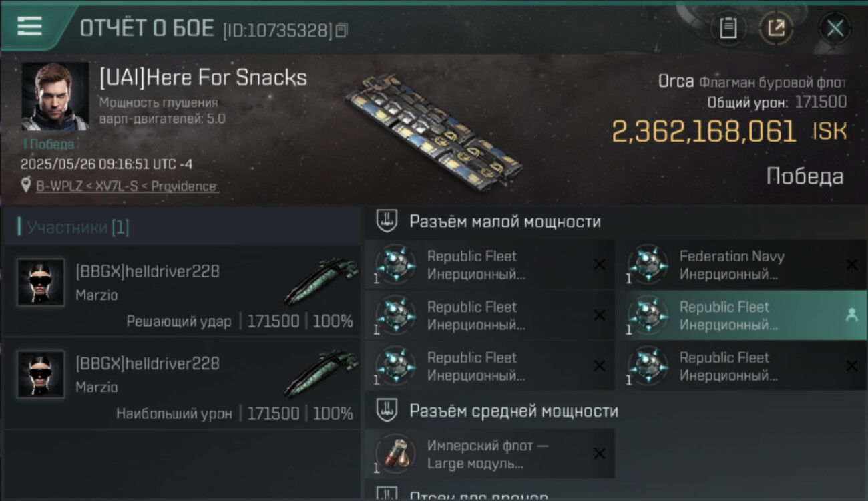Screen dimensions: 868x501
Task: Select the highlighted Republic Fleet module
Action: click(x=731, y=316)
